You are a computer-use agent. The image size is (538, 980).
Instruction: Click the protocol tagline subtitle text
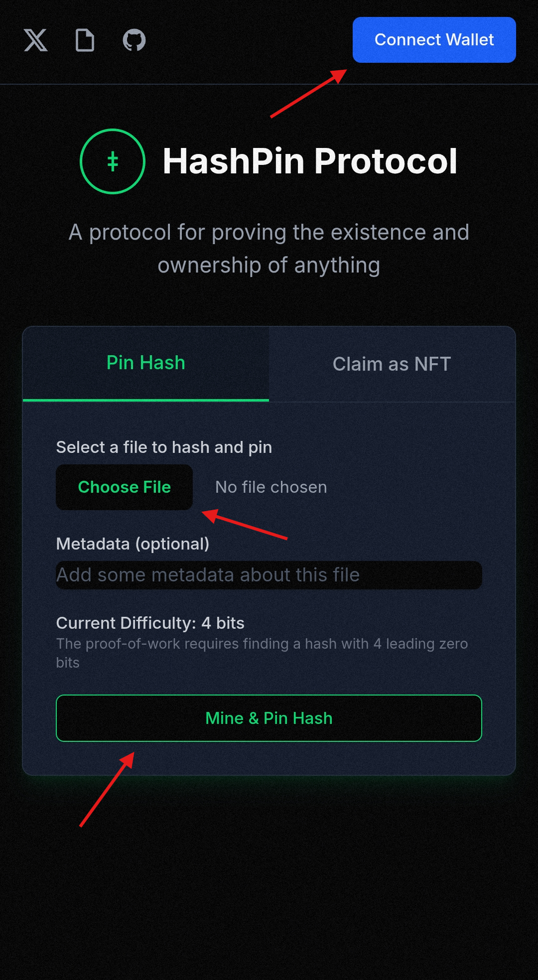click(x=269, y=249)
